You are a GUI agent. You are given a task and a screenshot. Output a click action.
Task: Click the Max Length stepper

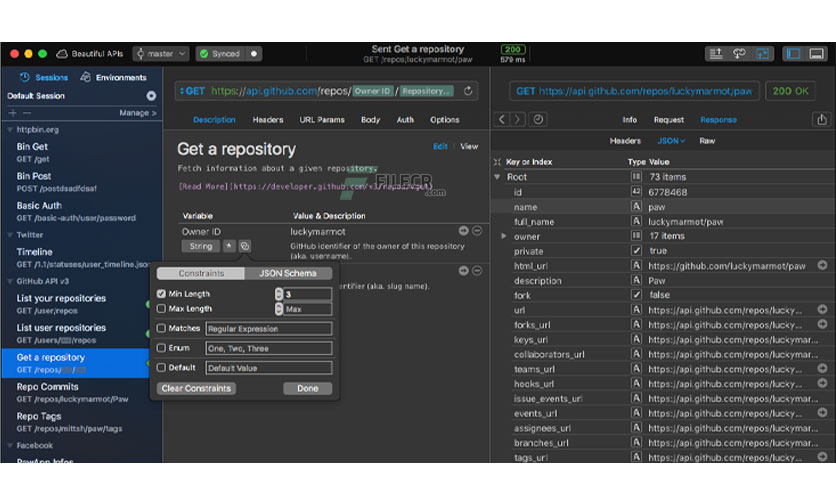click(x=279, y=309)
